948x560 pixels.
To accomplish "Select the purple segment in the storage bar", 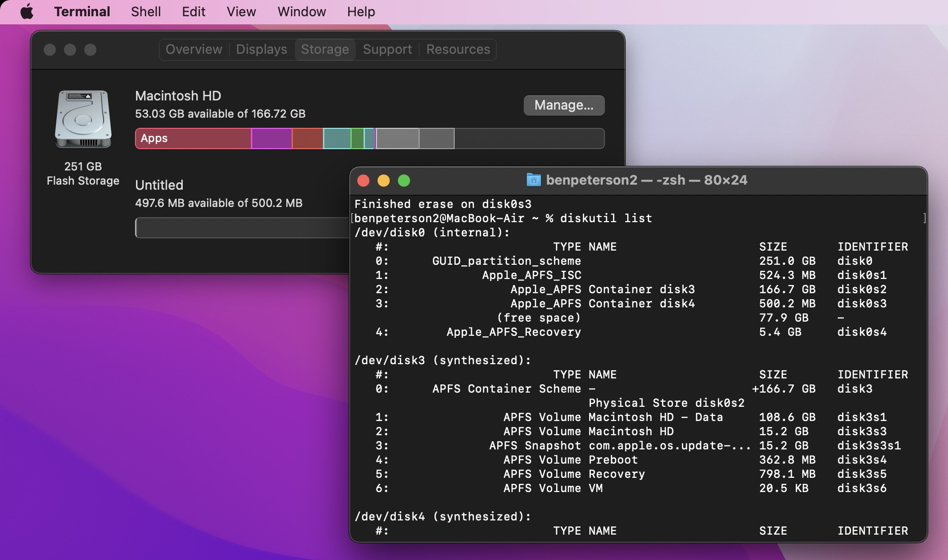I will [x=270, y=138].
